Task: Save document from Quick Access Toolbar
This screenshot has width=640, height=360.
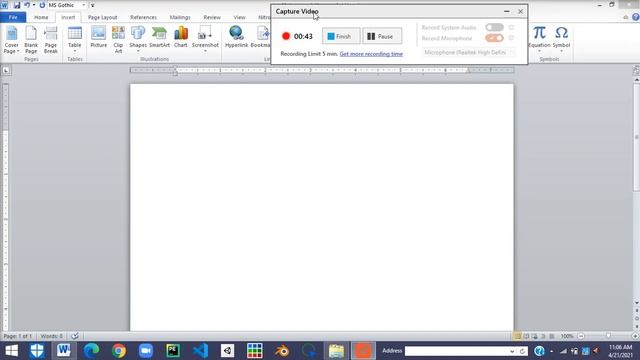Action: [x=17, y=5]
